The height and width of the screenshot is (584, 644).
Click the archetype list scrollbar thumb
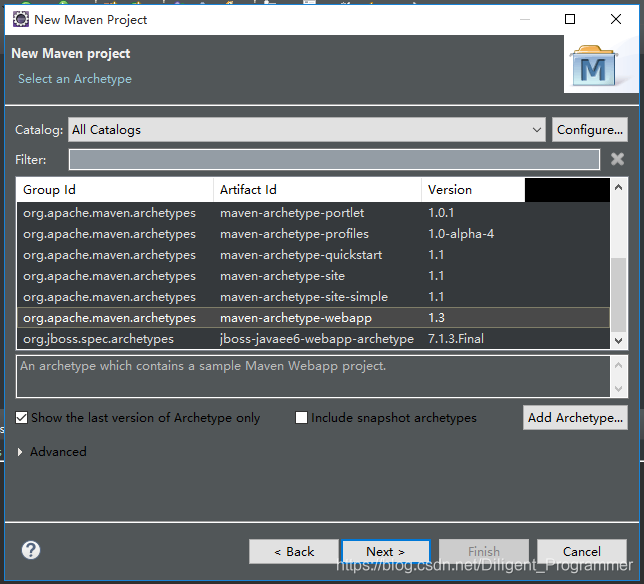click(x=619, y=295)
